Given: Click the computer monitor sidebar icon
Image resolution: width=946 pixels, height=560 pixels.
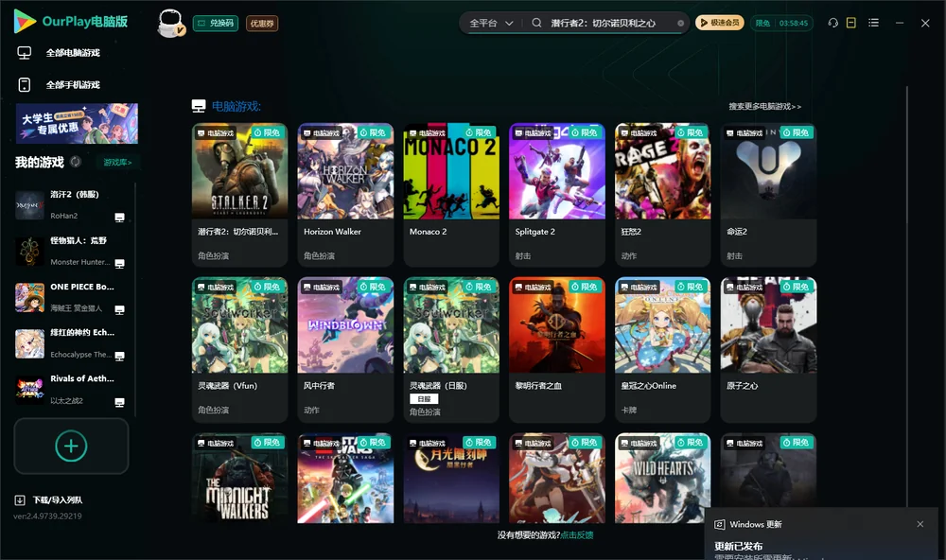Looking at the screenshot, I should click(25, 53).
